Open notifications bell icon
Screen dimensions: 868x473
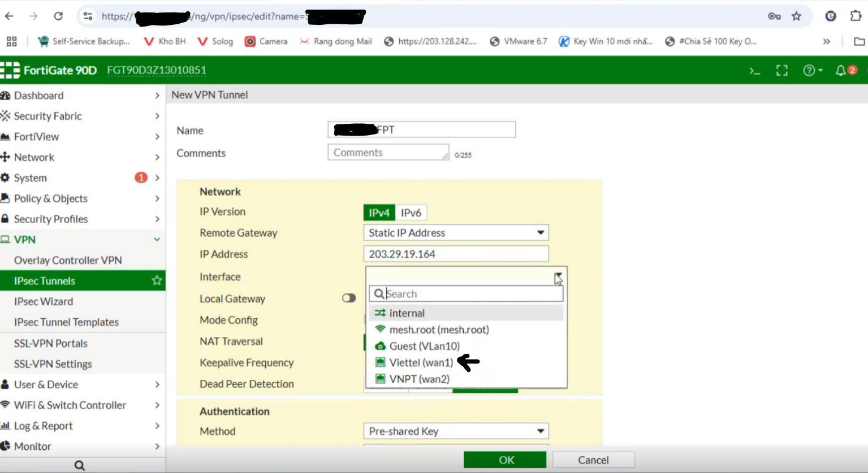coord(845,71)
